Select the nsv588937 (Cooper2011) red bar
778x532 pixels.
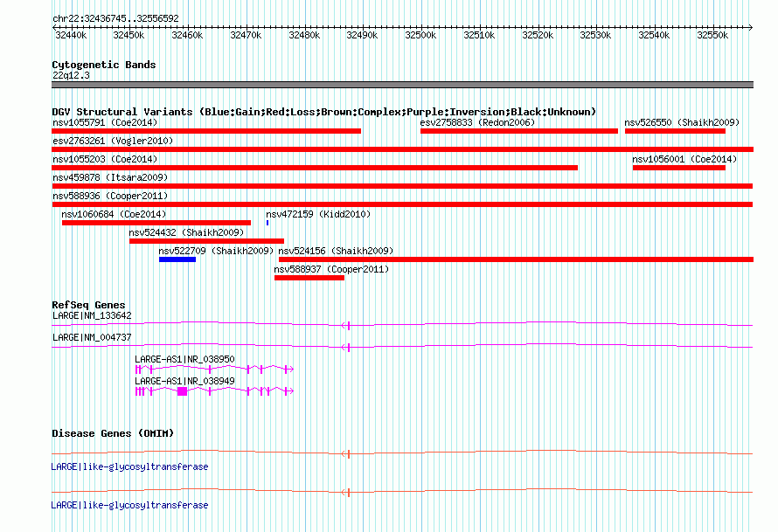tap(309, 278)
